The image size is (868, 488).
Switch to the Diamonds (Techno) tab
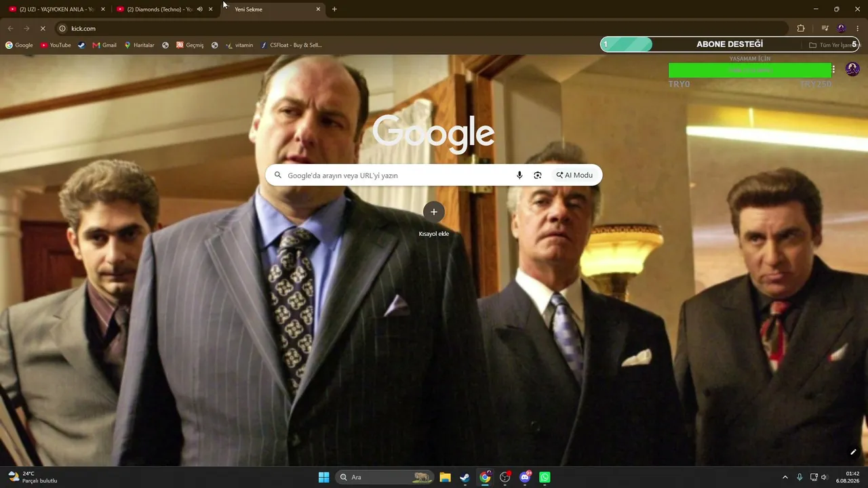(x=165, y=9)
